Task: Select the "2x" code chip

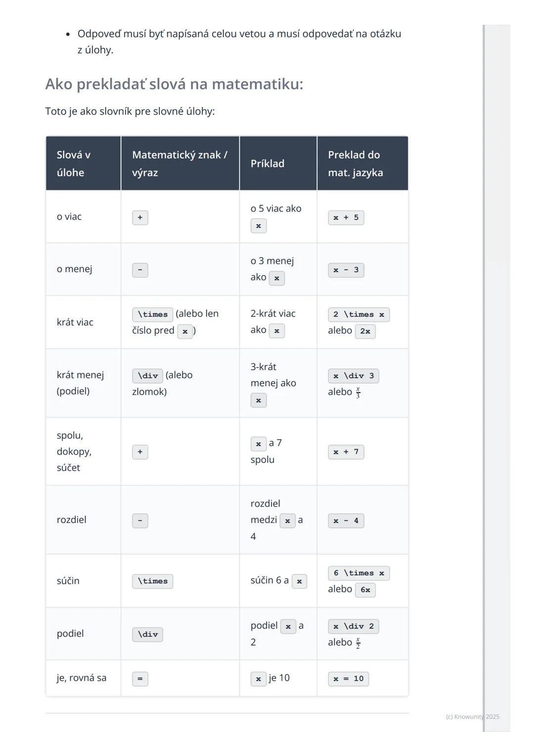Action: coord(365,331)
